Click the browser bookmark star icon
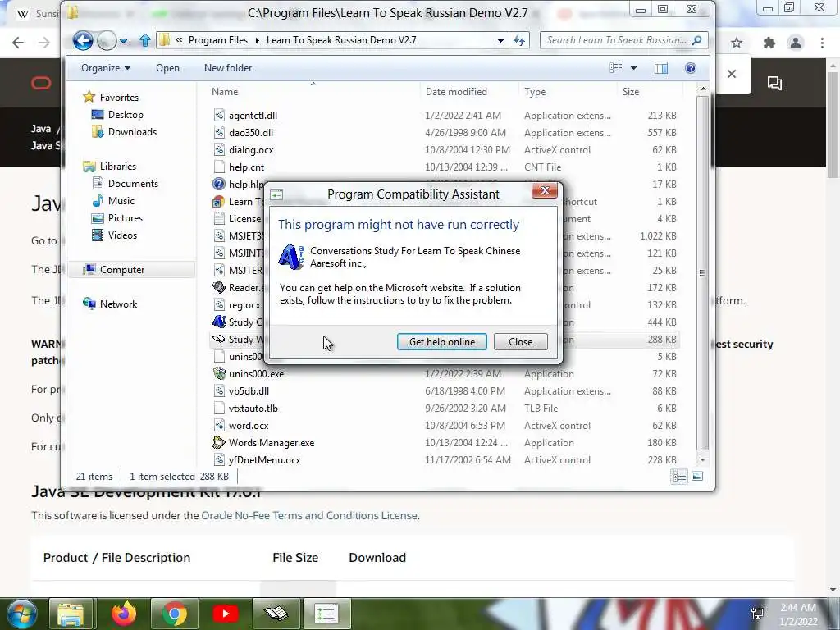 tap(737, 43)
